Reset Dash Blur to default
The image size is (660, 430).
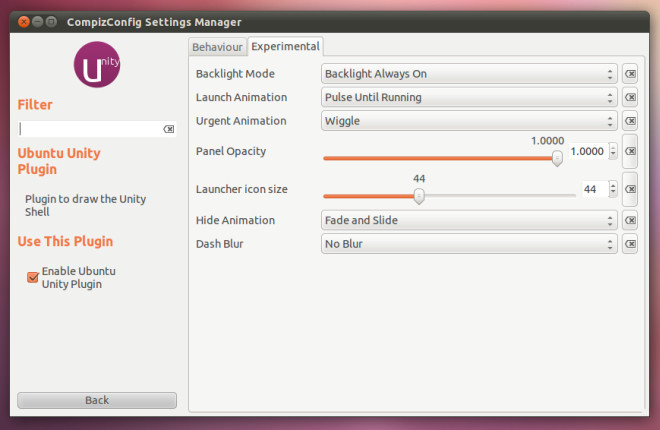[630, 244]
